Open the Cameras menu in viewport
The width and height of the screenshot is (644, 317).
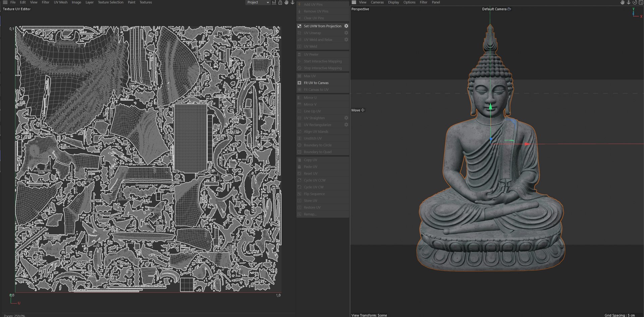tap(377, 2)
